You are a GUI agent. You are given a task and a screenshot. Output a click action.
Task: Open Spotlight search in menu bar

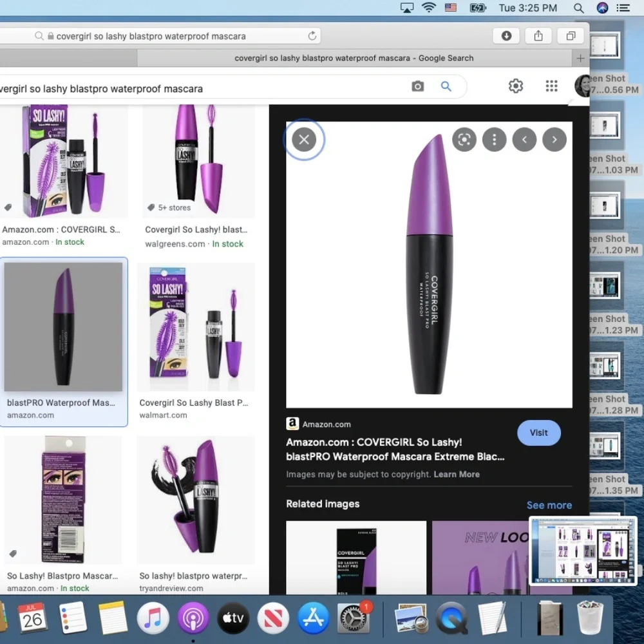click(578, 8)
